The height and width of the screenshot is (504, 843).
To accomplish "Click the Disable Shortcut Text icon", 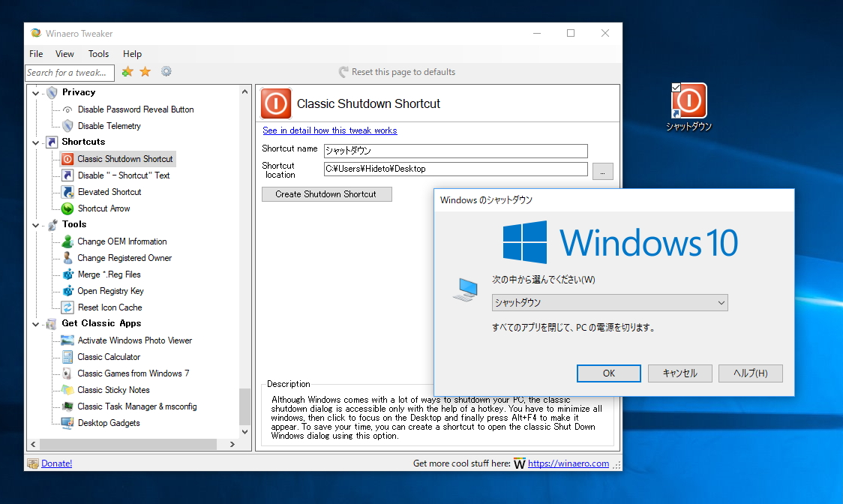I will pyautogui.click(x=67, y=175).
